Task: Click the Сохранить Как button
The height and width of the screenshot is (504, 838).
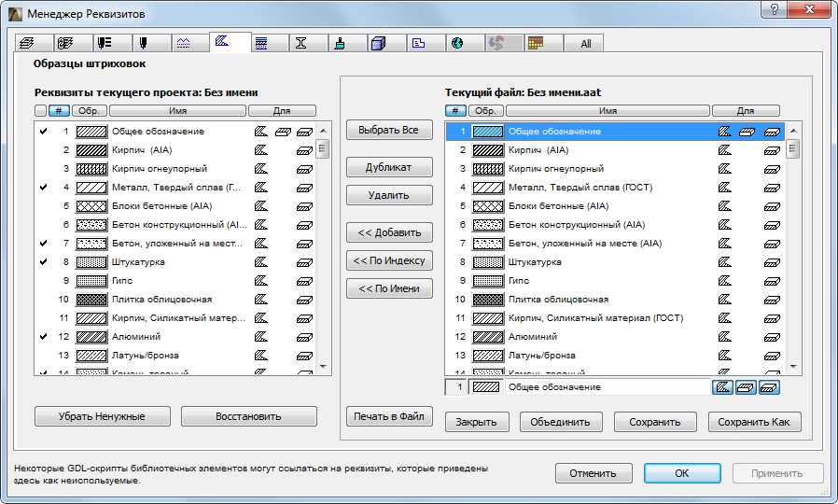Action: click(755, 422)
